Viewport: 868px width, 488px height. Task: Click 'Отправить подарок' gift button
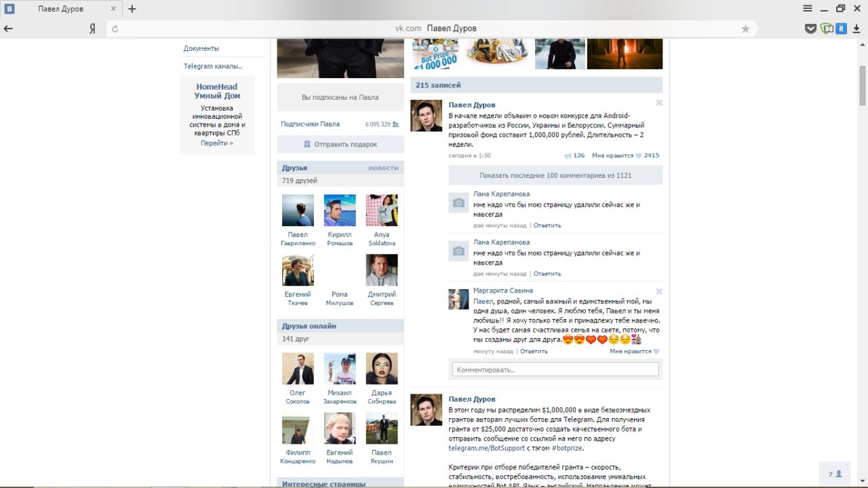point(340,144)
